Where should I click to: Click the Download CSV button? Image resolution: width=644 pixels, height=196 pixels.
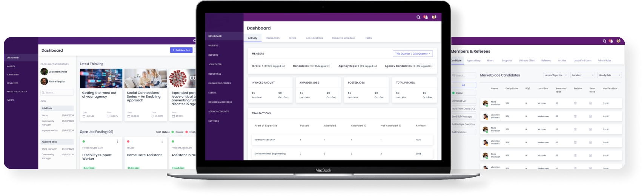click(464, 101)
